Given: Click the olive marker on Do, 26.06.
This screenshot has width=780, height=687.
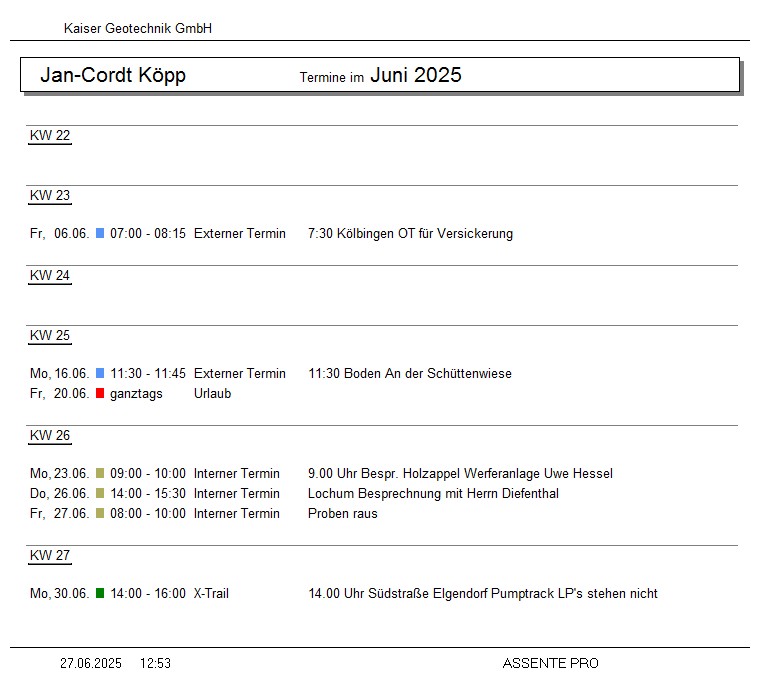Looking at the screenshot, I should tap(100, 494).
